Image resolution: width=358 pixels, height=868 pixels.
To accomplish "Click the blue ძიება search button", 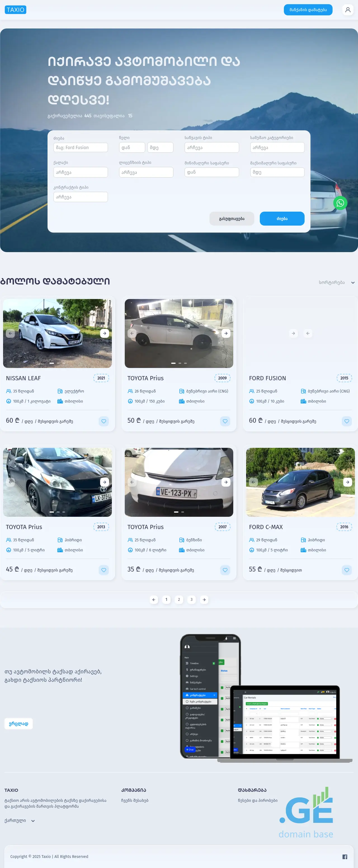I will [282, 218].
